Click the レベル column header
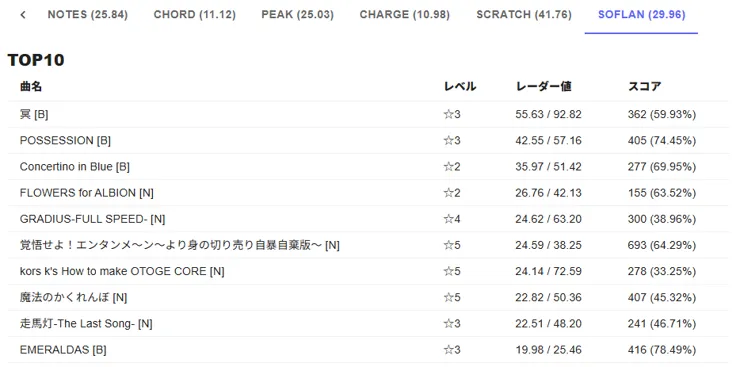 click(x=460, y=87)
